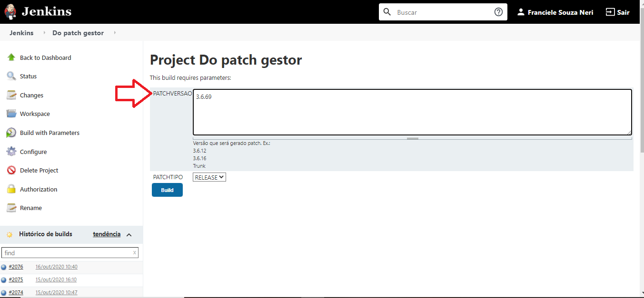Click the Build with Parameters clock icon
Image resolution: width=644 pixels, height=298 pixels.
(x=11, y=133)
